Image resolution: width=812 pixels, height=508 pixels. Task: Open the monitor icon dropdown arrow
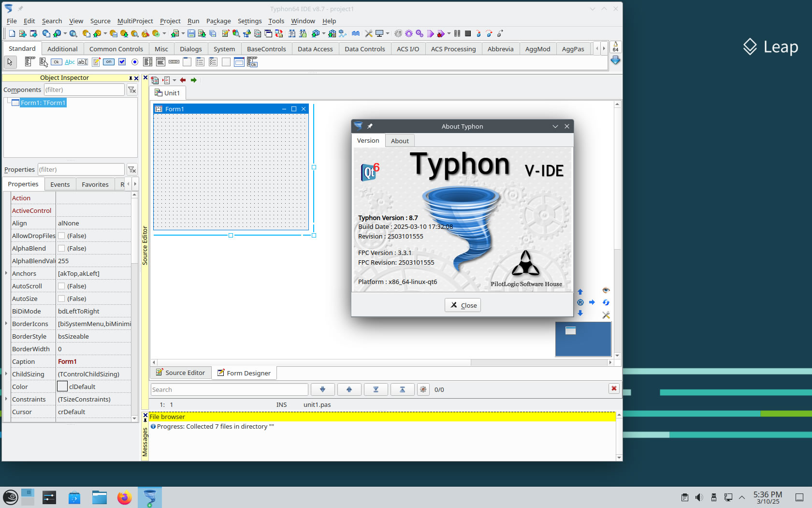pyautogui.click(x=388, y=33)
